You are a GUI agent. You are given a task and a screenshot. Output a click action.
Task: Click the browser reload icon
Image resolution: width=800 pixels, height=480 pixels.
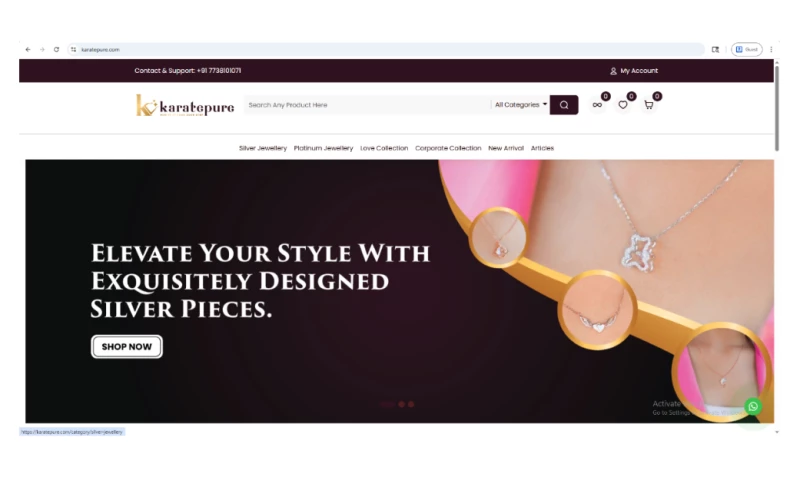pyautogui.click(x=57, y=49)
